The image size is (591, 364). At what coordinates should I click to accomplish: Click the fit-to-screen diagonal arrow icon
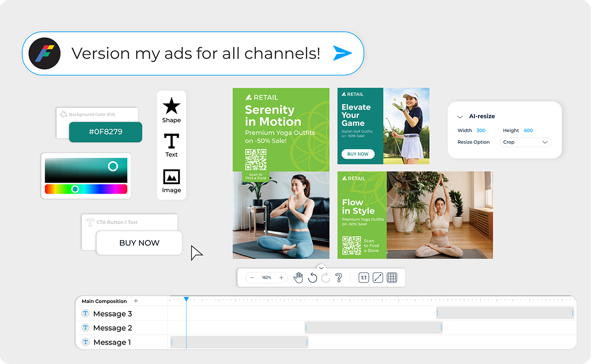[377, 278]
